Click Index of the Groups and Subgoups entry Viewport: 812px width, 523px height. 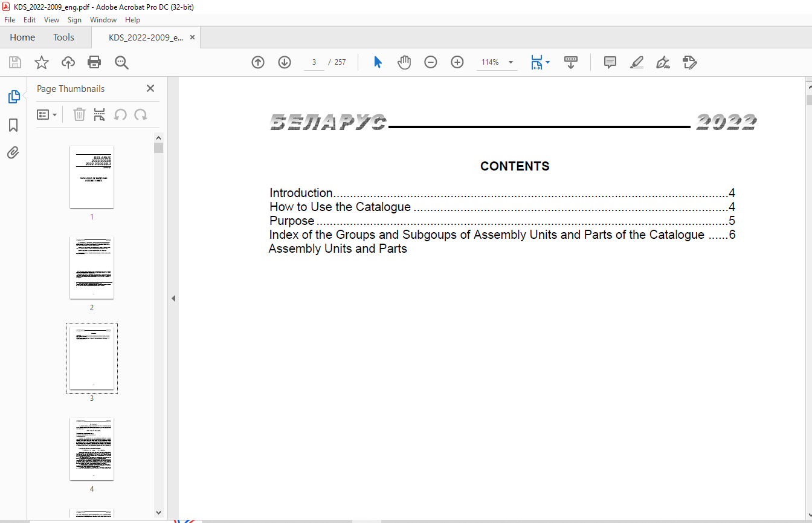click(x=502, y=235)
